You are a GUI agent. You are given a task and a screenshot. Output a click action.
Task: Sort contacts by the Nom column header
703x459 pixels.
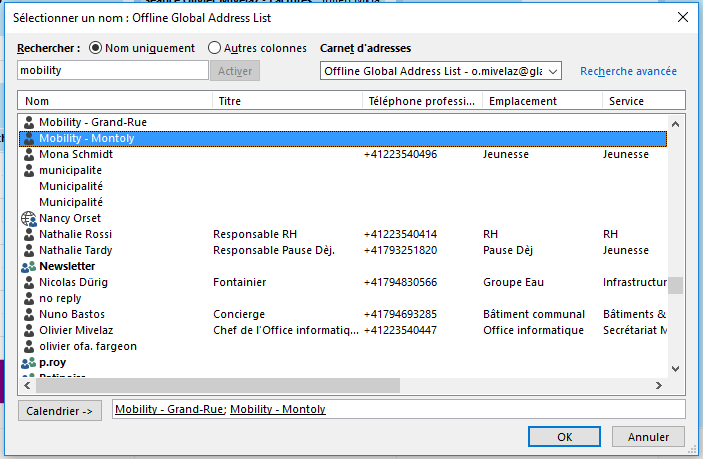click(115, 101)
